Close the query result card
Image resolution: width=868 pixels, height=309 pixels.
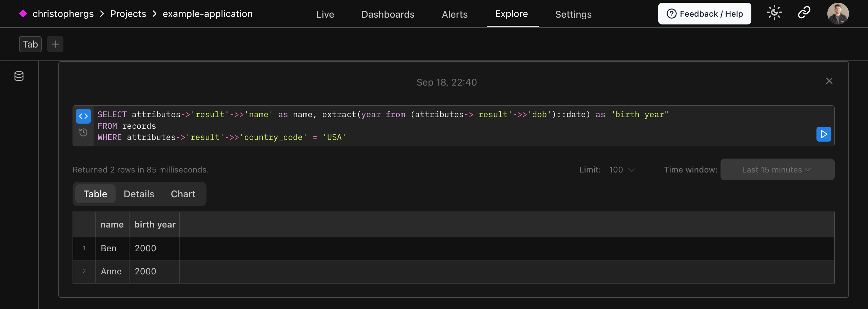(829, 81)
